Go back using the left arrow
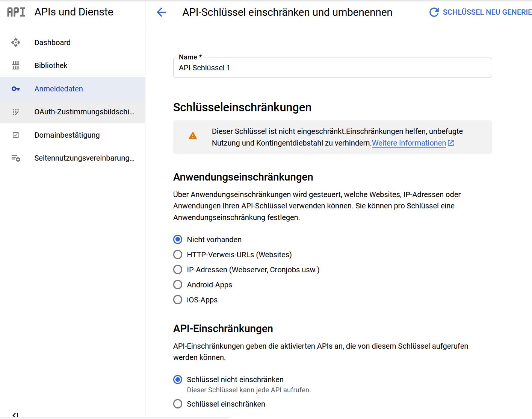The height and width of the screenshot is (419, 532). pyautogui.click(x=161, y=12)
